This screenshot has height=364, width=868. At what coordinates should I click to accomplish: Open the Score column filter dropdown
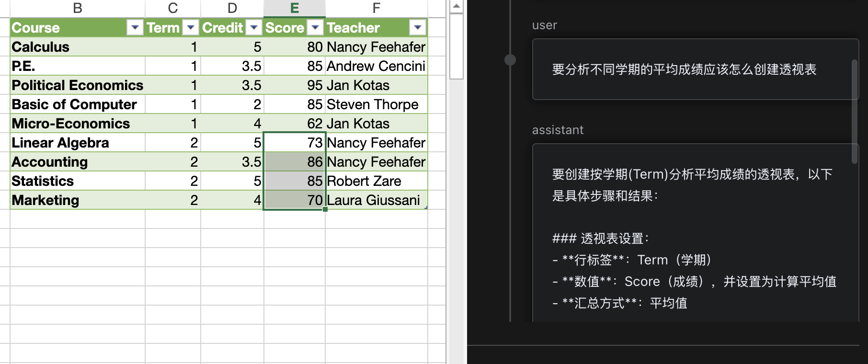[315, 28]
